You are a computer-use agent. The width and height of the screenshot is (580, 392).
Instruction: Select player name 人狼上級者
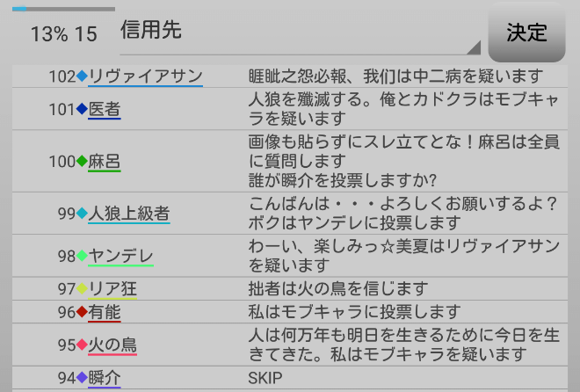pyautogui.click(x=129, y=214)
